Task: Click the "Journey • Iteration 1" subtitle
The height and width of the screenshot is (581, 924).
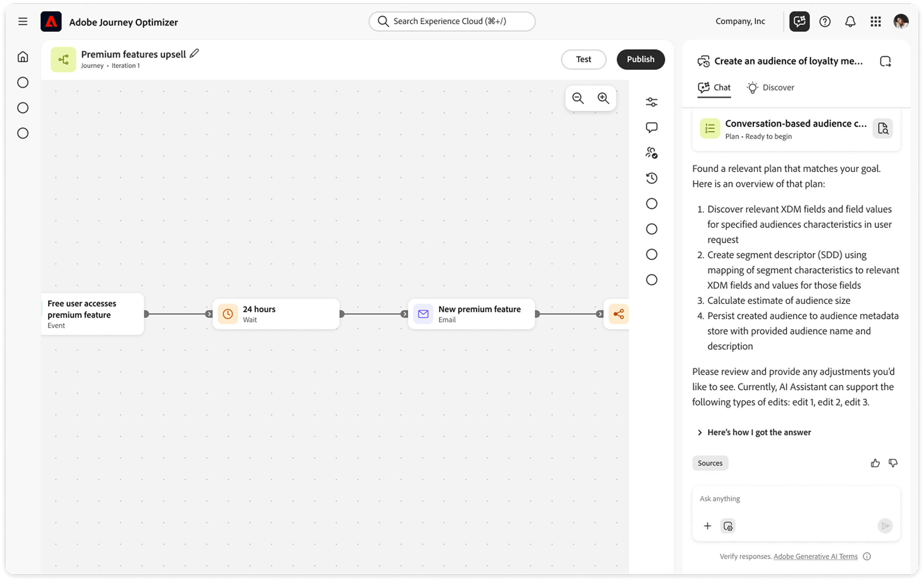Action: 110,66
